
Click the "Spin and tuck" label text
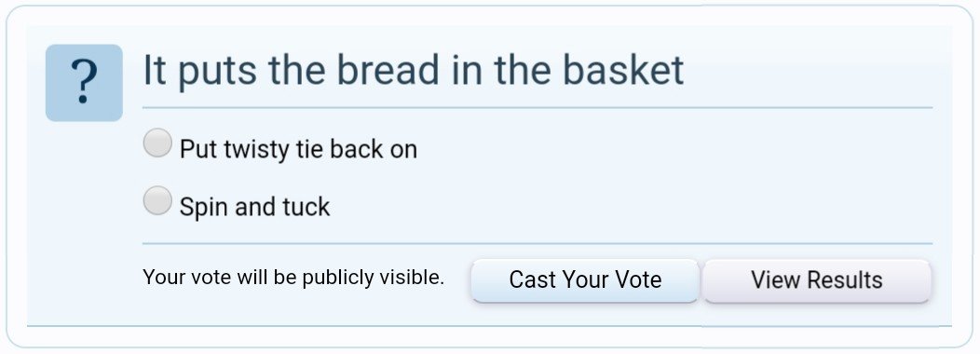pyautogui.click(x=254, y=207)
